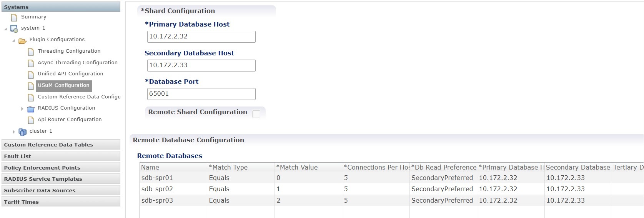Click the Summary page icon
The width and height of the screenshot is (644, 218).
point(14,17)
